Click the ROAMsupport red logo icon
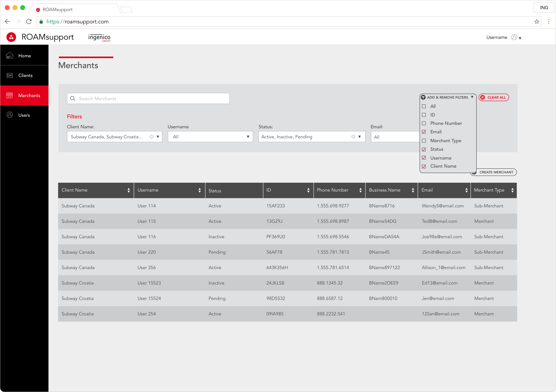 point(11,37)
